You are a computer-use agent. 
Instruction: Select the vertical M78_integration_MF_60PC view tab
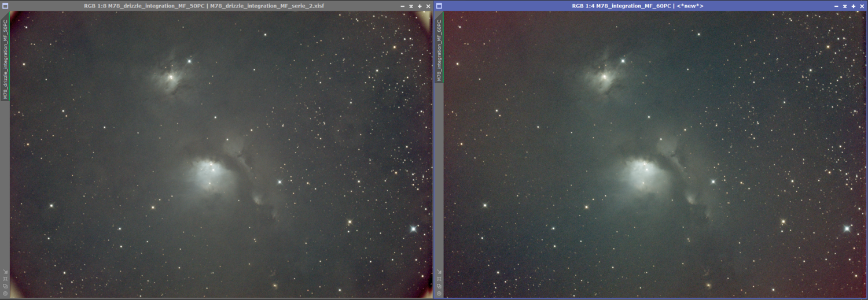point(439,47)
